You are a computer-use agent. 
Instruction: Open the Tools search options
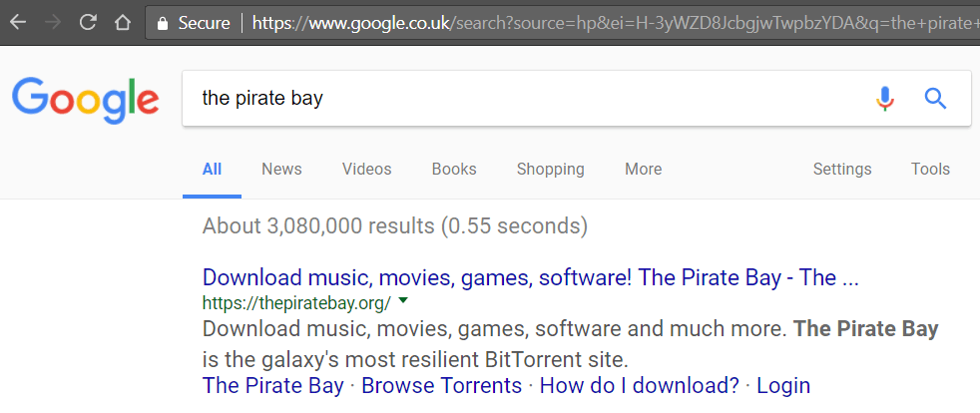930,170
